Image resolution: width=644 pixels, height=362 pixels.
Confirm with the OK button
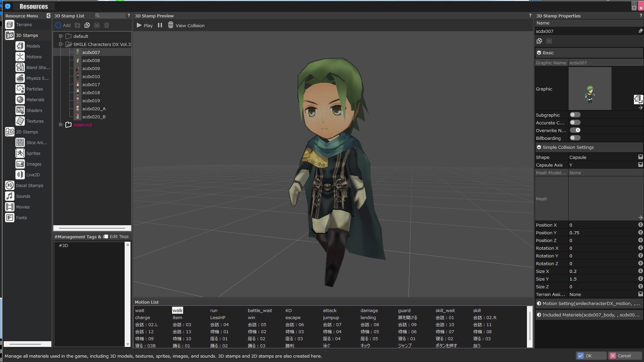(591, 356)
